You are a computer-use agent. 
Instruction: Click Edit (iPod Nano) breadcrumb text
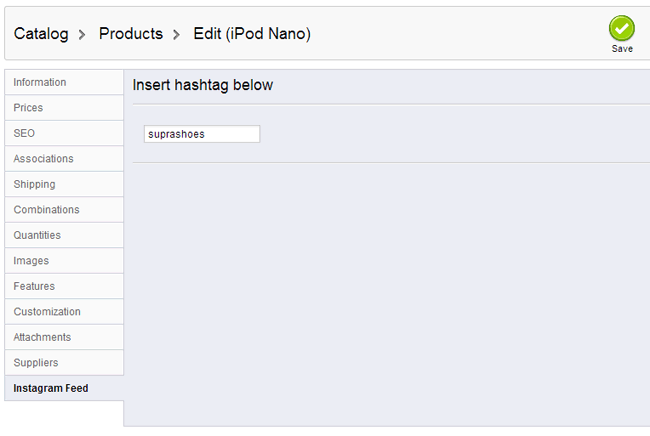tap(252, 34)
